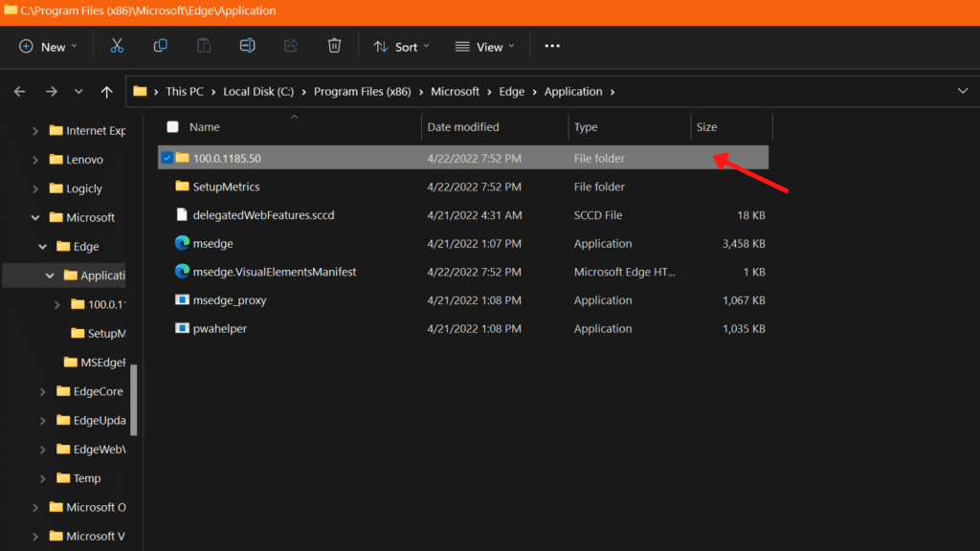Go up one folder level arrow
This screenshot has height=551, width=980.
point(107,92)
